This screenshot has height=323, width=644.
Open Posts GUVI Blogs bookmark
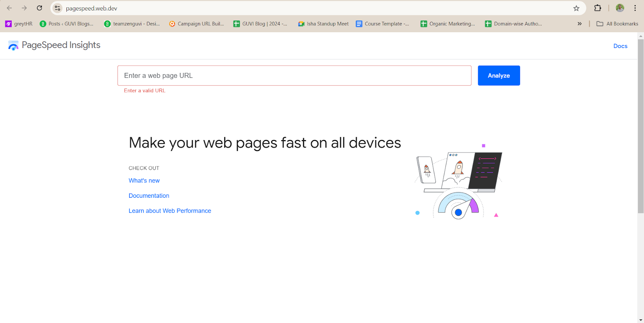pos(67,24)
